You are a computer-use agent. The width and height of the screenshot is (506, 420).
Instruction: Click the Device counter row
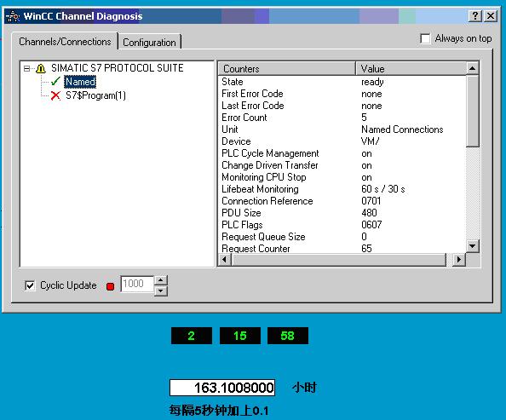pyautogui.click(x=342, y=141)
